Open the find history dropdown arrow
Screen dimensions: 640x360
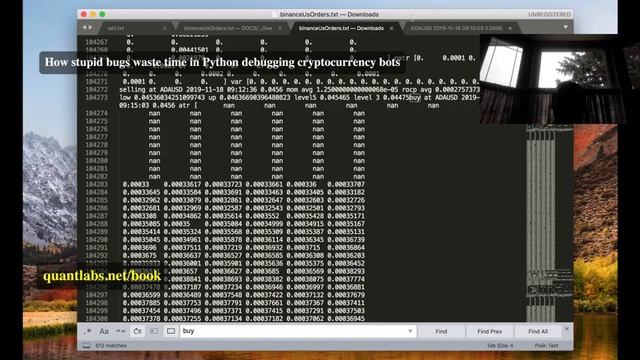pos(410,331)
